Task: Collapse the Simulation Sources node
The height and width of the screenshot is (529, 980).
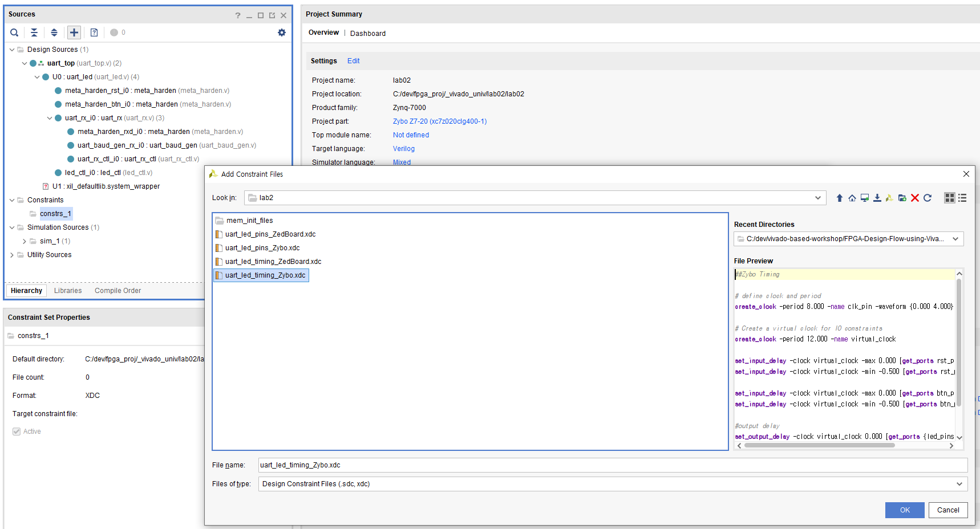Action: pos(12,227)
